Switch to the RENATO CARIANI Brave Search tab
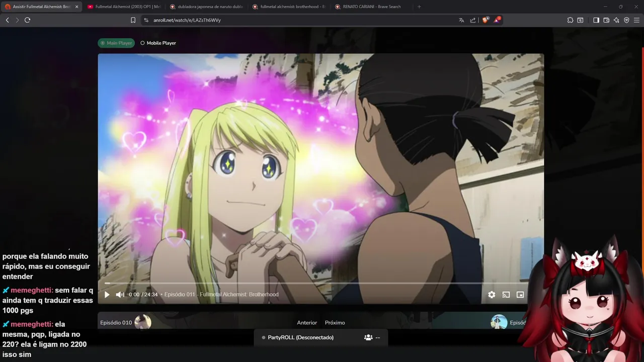Viewport: 644px width, 362px height. (371, 7)
